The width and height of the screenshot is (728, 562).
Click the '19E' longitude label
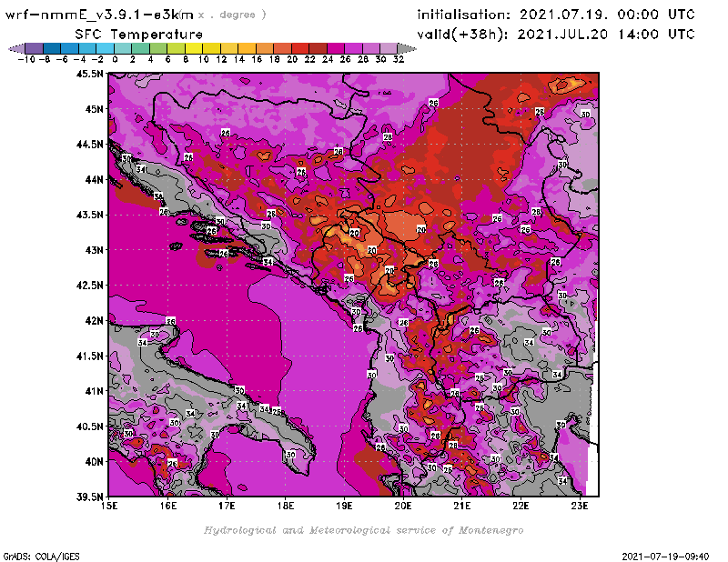[x=345, y=506]
